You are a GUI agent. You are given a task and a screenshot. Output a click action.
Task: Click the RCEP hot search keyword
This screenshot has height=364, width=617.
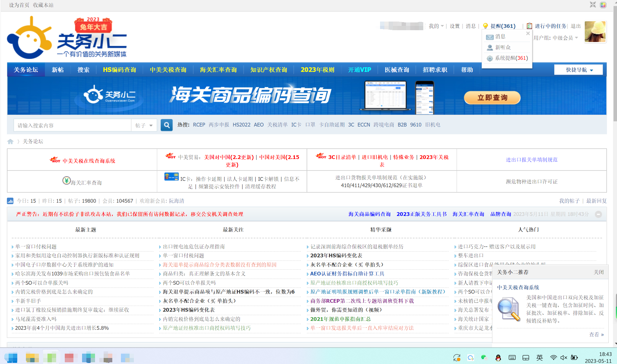(199, 125)
